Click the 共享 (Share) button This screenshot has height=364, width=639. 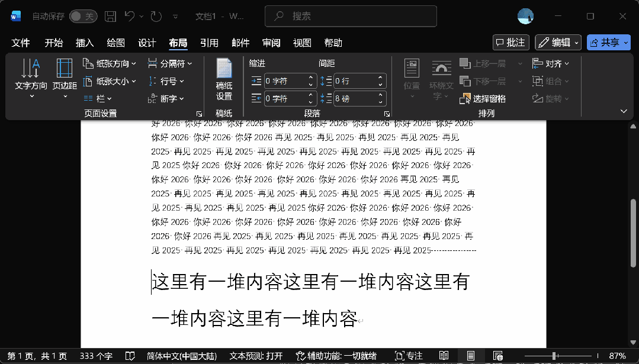tap(609, 43)
